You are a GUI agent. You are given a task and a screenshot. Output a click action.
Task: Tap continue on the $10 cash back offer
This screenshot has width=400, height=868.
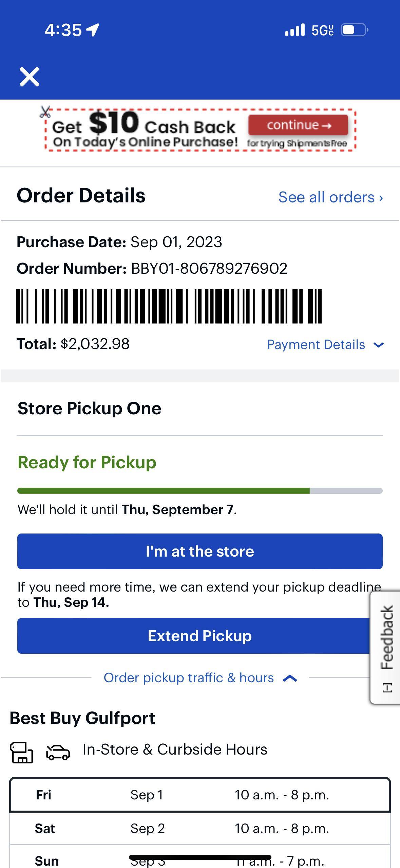click(x=299, y=125)
